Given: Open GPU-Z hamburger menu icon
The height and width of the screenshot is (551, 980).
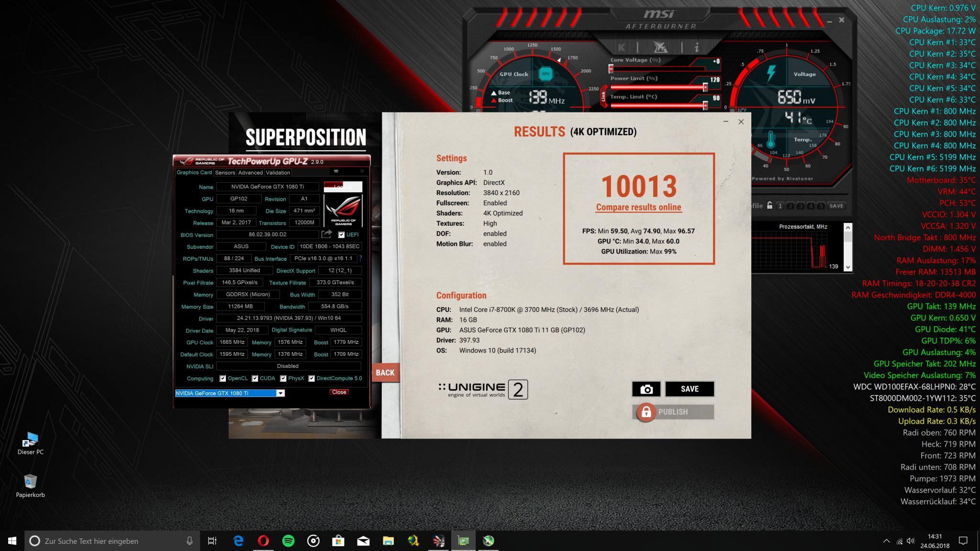Looking at the screenshot, I should 362,171.
